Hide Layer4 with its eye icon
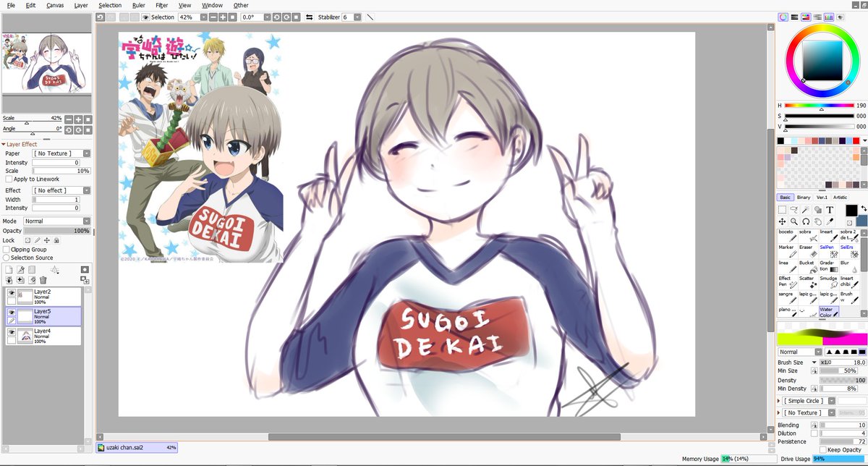This screenshot has width=868, height=466. (x=12, y=332)
